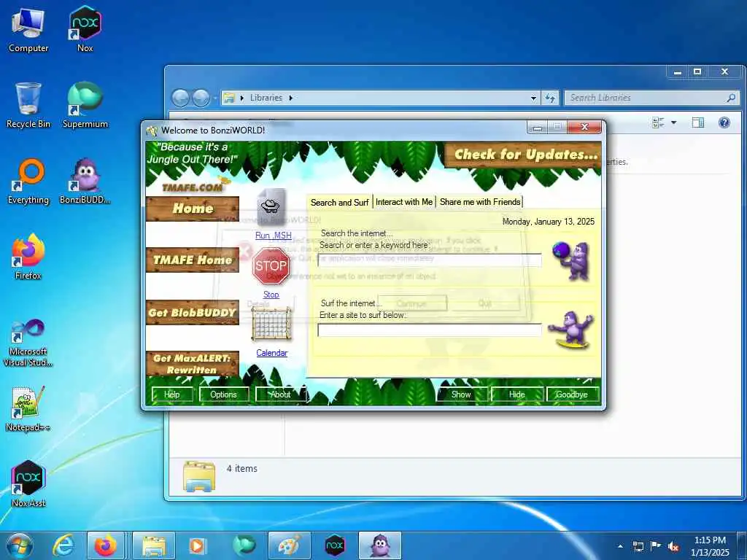Open the Everything search shortcut
This screenshot has width=747, height=560.
tap(28, 181)
